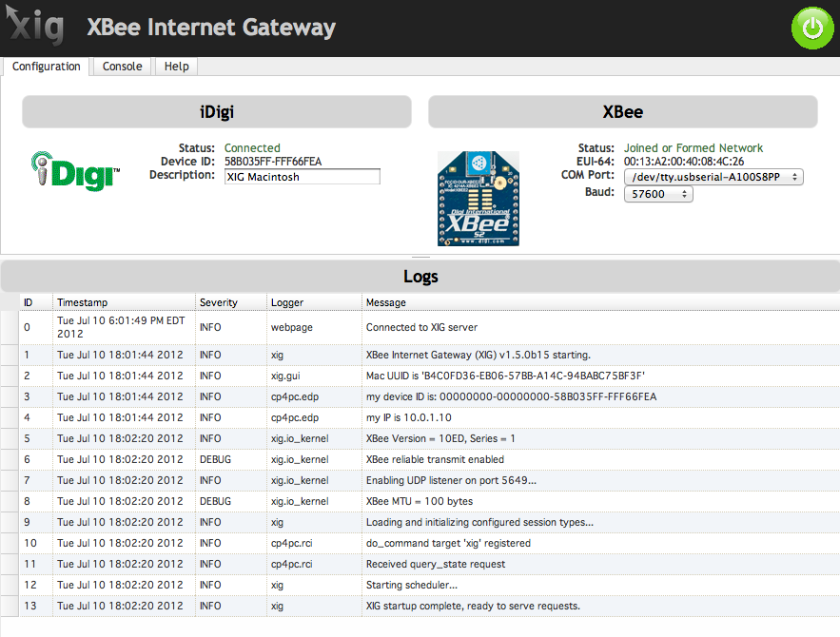Click the Description field with XIG Macintosh
This screenshot has height=637, width=840.
pos(303,177)
